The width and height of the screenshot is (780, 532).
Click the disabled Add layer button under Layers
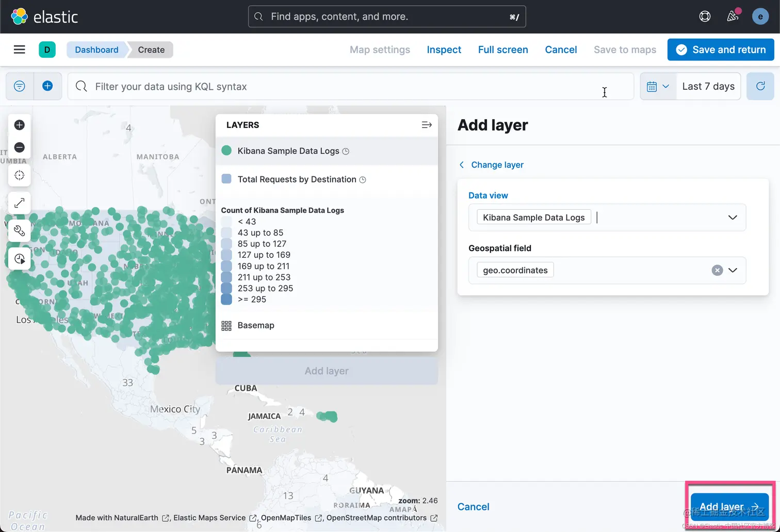(327, 371)
